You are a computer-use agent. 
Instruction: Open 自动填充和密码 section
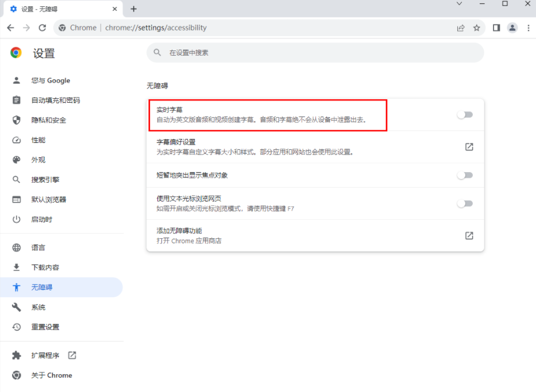click(x=61, y=100)
